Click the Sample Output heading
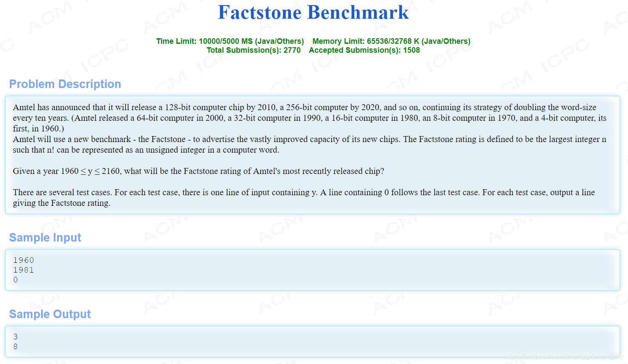This screenshot has height=364, width=628. (x=50, y=314)
